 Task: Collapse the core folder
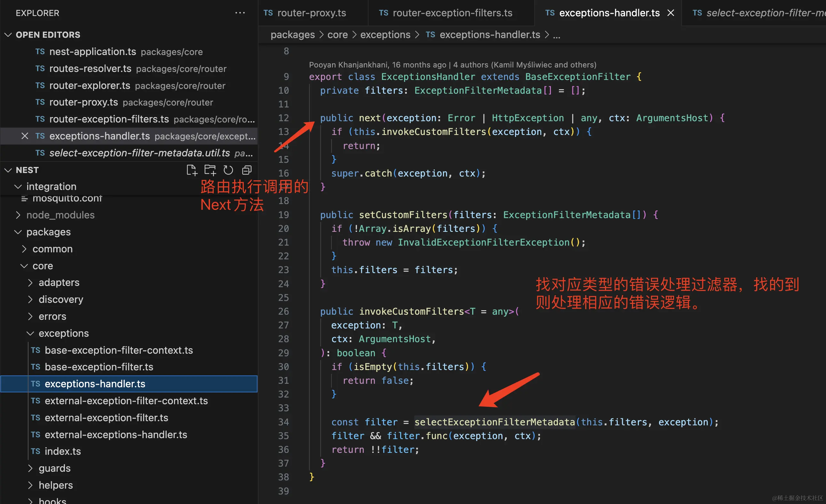[24, 265]
